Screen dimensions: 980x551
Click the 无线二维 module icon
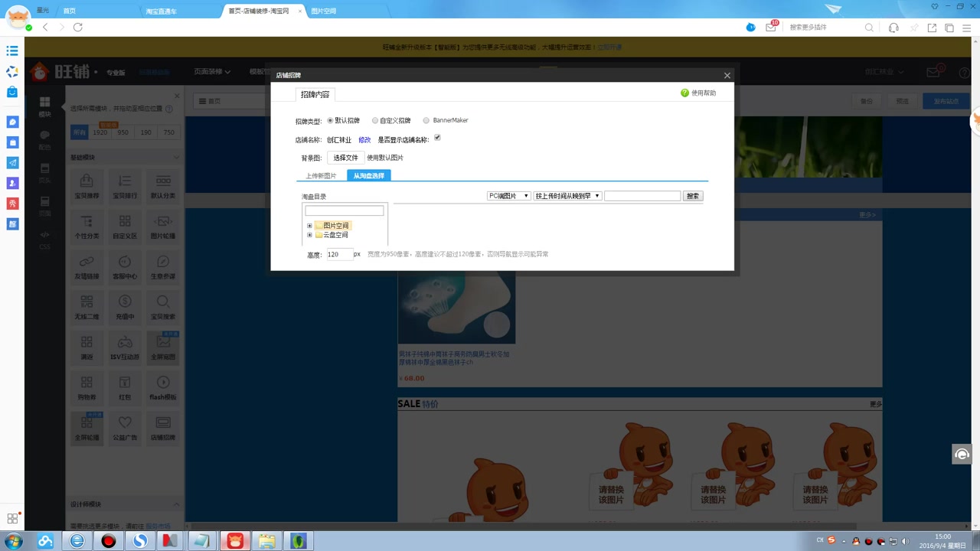[x=87, y=306]
